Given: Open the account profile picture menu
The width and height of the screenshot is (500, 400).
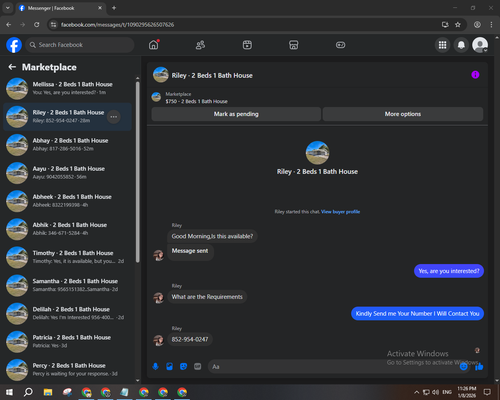Looking at the screenshot, I should point(480,45).
